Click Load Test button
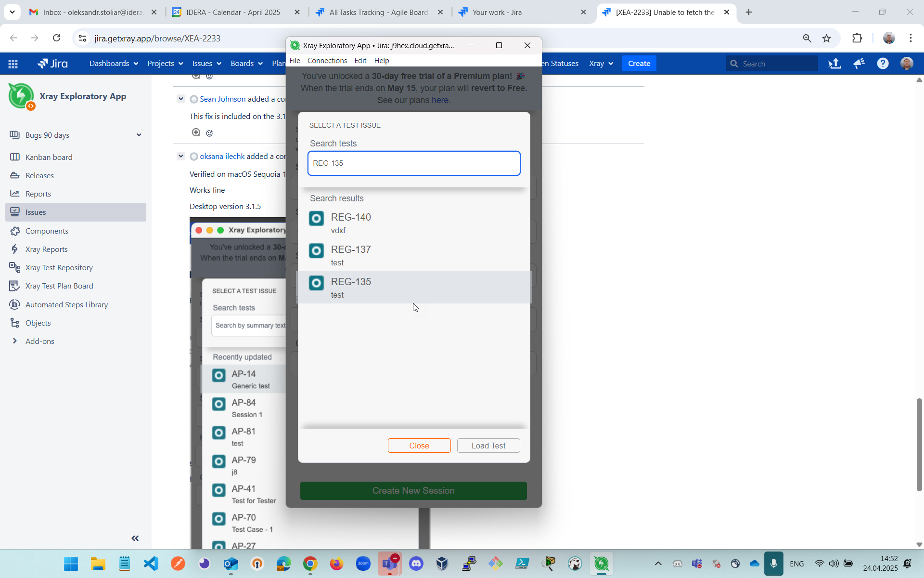Image resolution: width=924 pixels, height=578 pixels. click(x=488, y=446)
